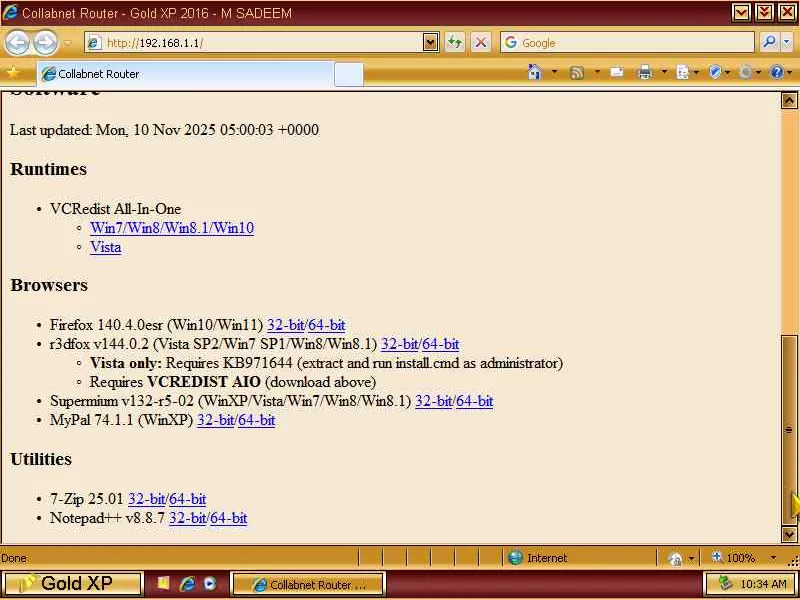
Task: Click the page scrollbar up arrow
Action: 789,101
